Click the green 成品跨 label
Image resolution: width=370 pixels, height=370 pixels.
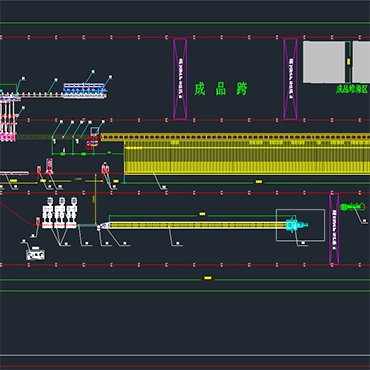221,89
